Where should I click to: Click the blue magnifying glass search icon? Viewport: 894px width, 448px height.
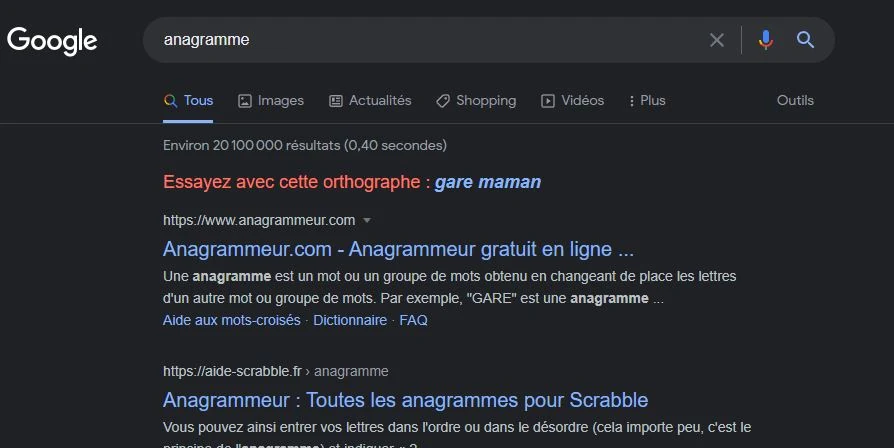pos(805,40)
